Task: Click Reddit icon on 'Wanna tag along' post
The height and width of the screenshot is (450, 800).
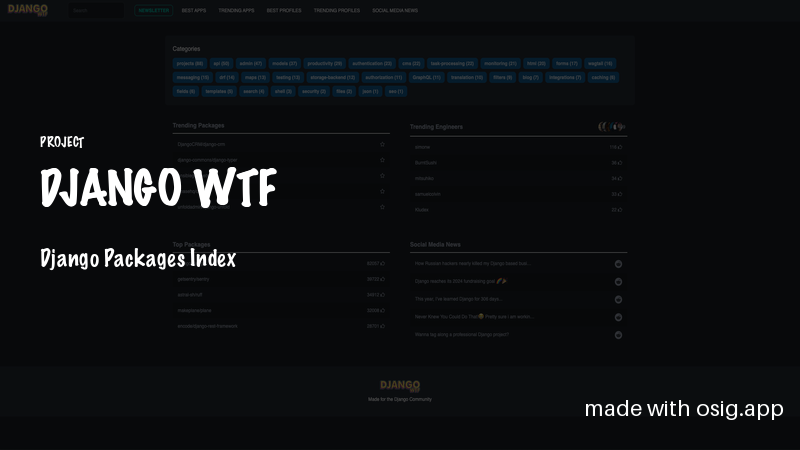Action: 618,335
